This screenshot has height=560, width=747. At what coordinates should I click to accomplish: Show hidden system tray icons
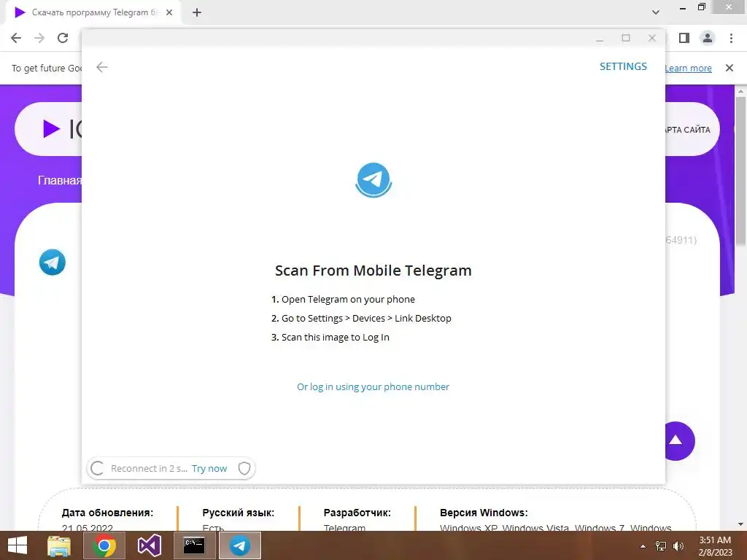tap(643, 546)
